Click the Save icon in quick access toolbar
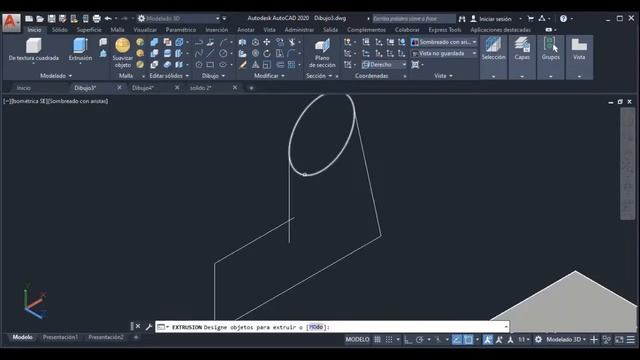The image size is (640, 360). (x=51, y=18)
